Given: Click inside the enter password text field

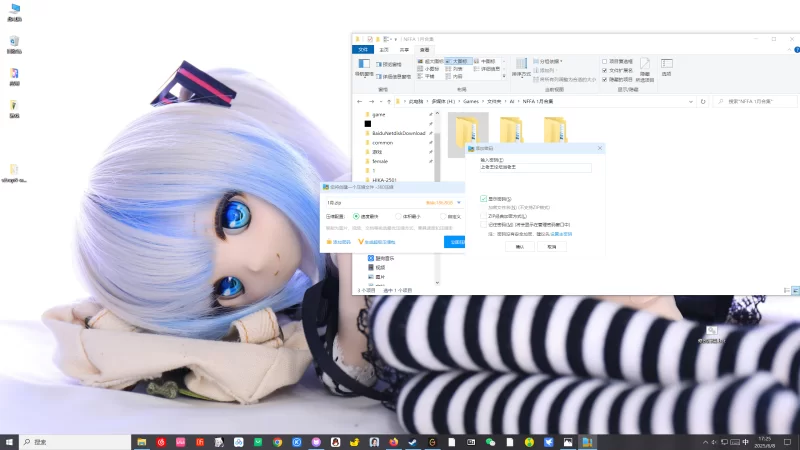Looking at the screenshot, I should click(535, 168).
